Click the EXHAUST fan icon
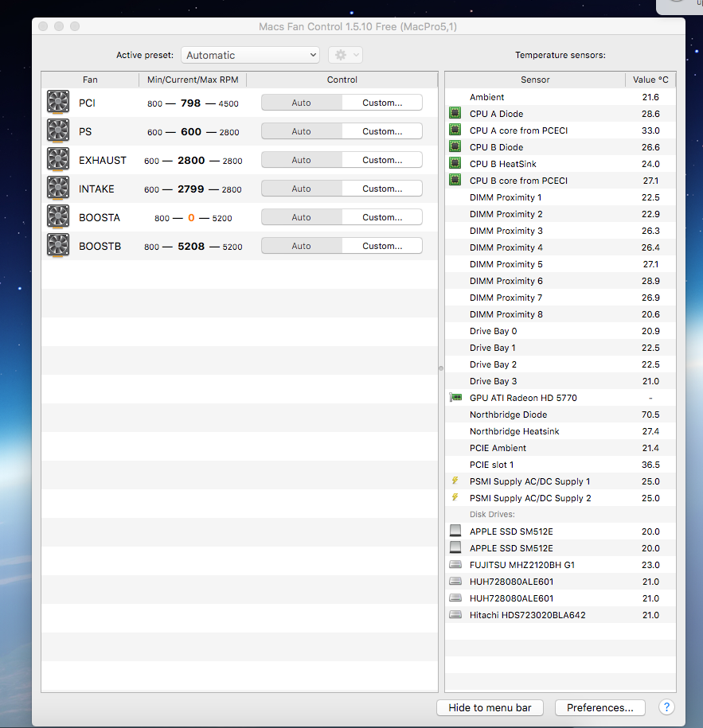Viewport: 703px width, 728px height. tap(58, 159)
